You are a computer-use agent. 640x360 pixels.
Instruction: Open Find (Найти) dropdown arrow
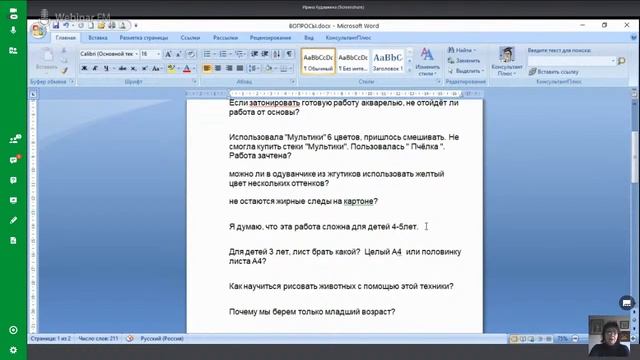(x=474, y=50)
